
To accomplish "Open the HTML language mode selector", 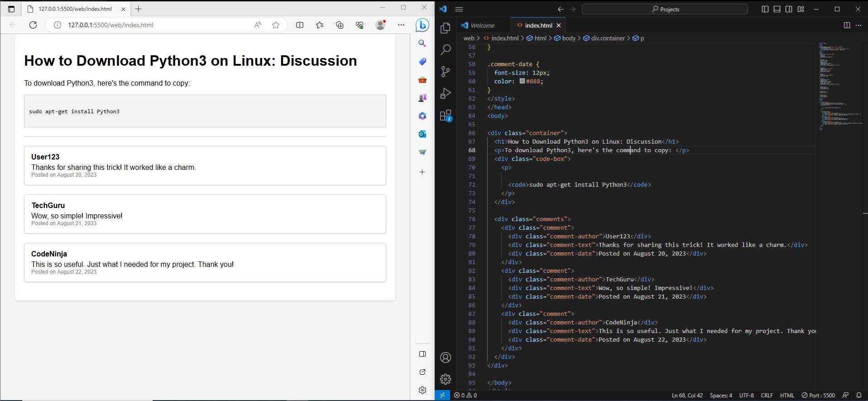I will tap(787, 395).
